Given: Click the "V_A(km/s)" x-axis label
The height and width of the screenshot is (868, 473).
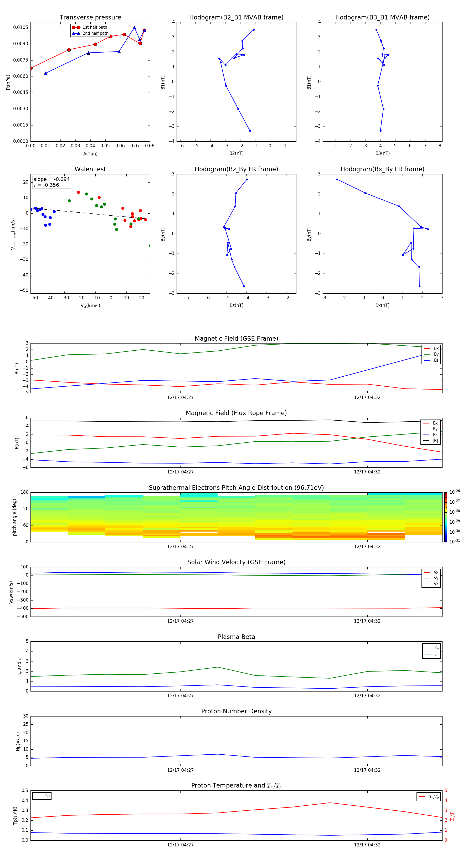Looking at the screenshot, I should point(90,306).
